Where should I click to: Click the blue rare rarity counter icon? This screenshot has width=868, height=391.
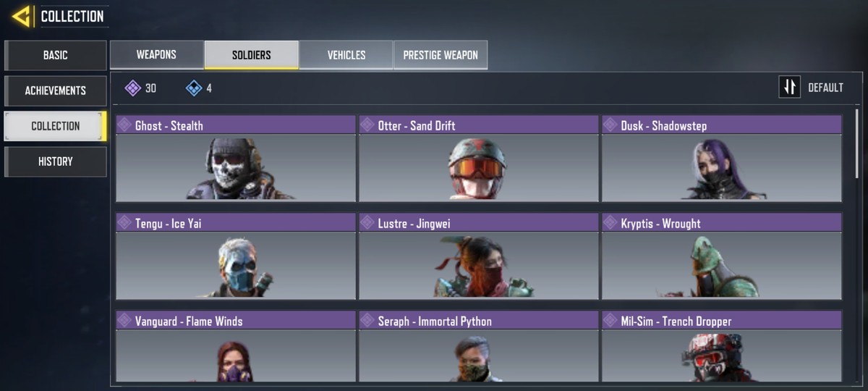(193, 88)
